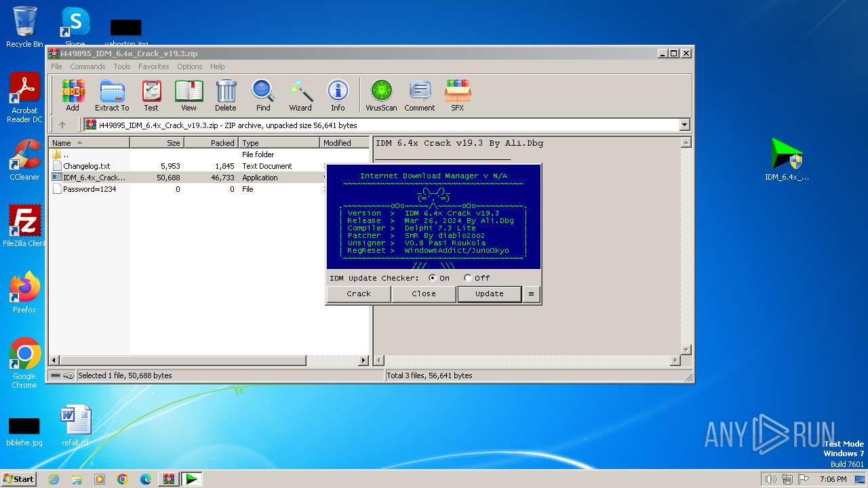Open Google Chrome desktop shortcut
Screen dimensions: 868x488
[24, 363]
